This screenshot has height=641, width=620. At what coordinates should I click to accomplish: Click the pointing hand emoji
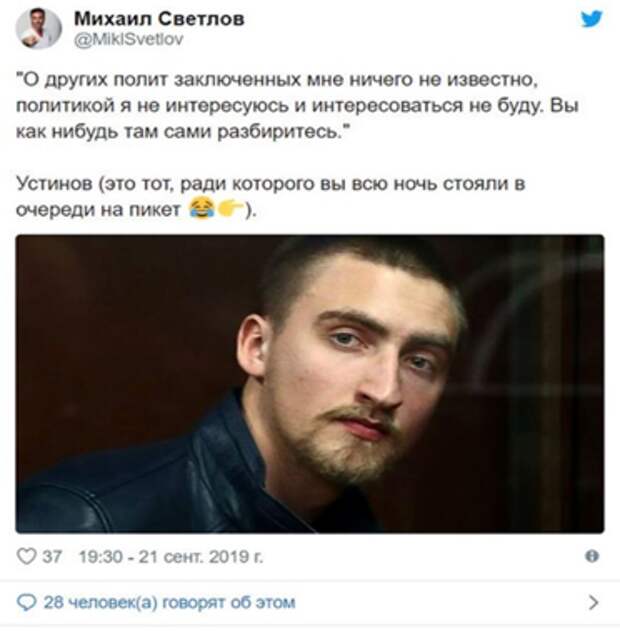coord(231,209)
